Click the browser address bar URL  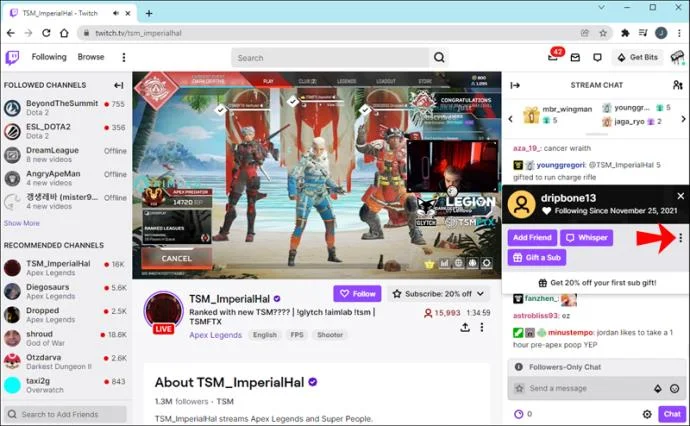[x=138, y=33]
